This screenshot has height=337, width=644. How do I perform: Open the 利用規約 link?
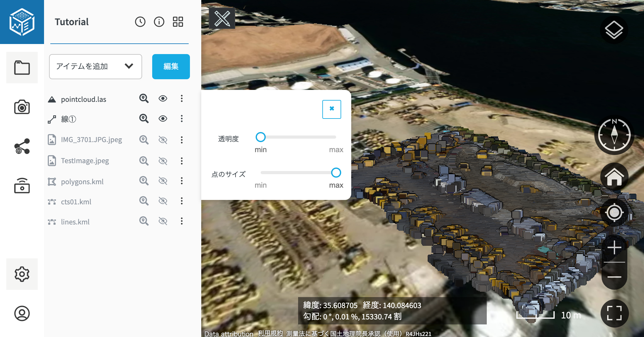click(x=270, y=333)
